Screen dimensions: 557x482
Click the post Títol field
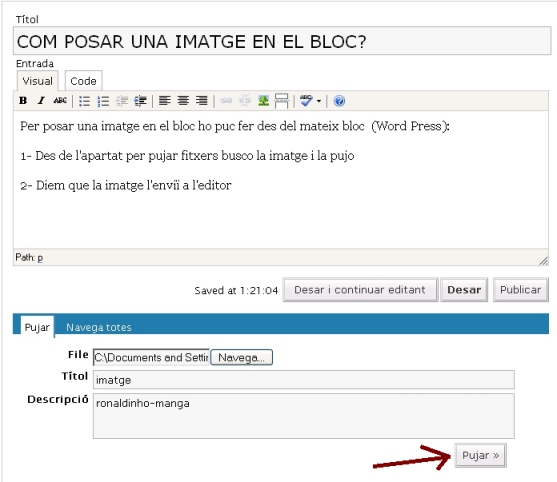tap(282, 41)
